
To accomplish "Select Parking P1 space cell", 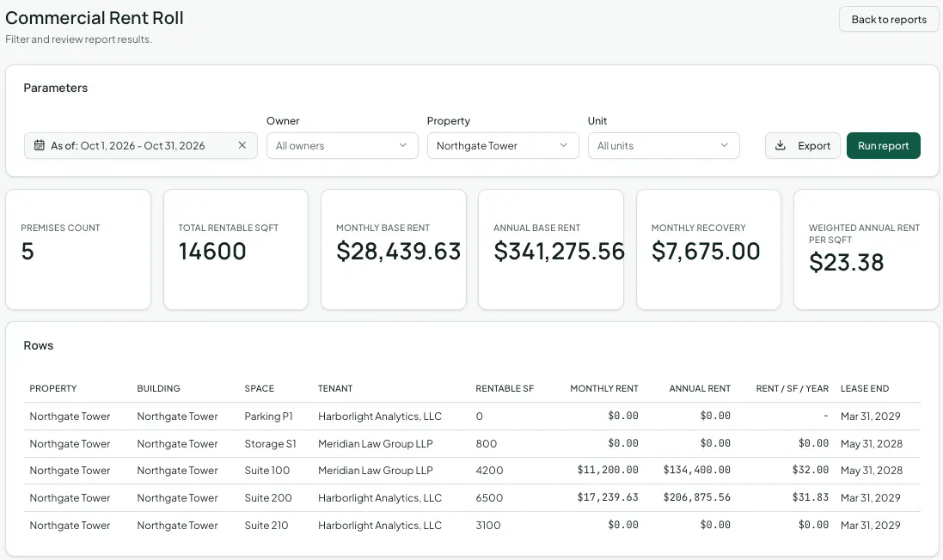I will pos(268,416).
